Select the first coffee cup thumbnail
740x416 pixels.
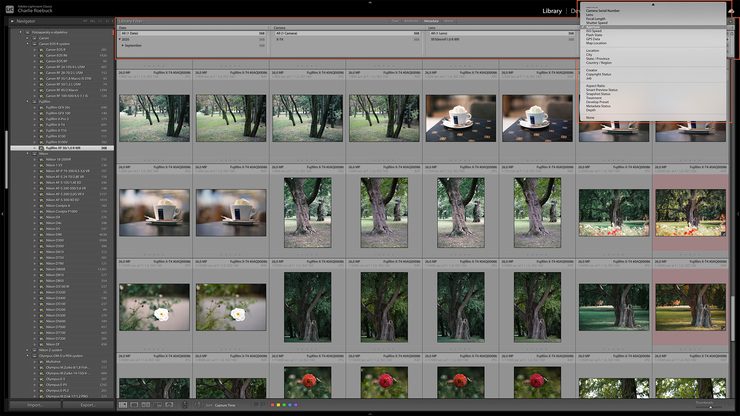point(461,118)
